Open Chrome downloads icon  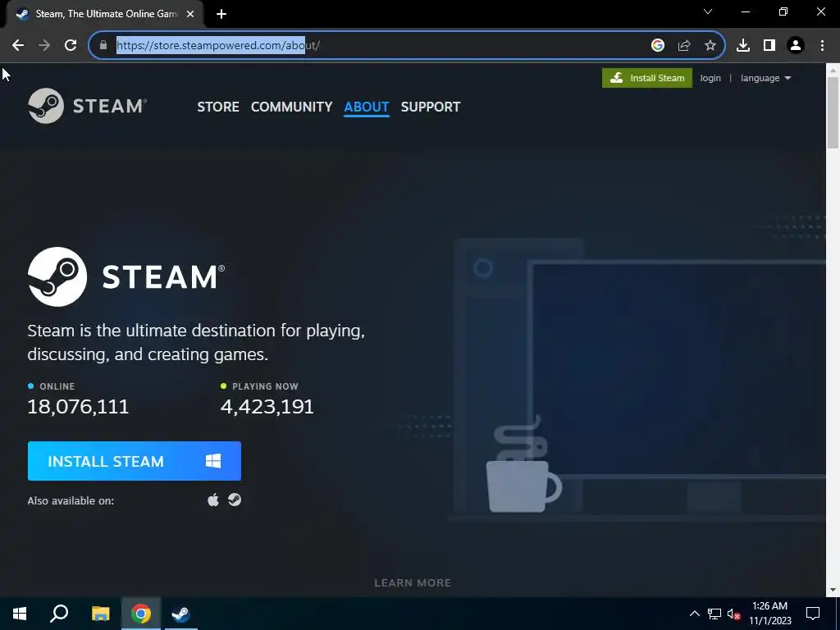tap(743, 46)
